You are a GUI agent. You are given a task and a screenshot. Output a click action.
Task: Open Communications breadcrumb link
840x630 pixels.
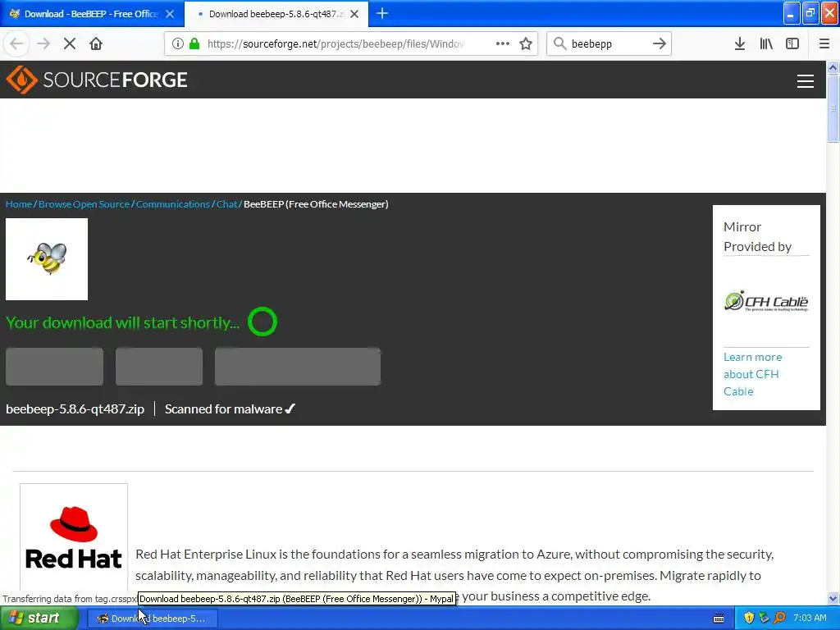[173, 204]
